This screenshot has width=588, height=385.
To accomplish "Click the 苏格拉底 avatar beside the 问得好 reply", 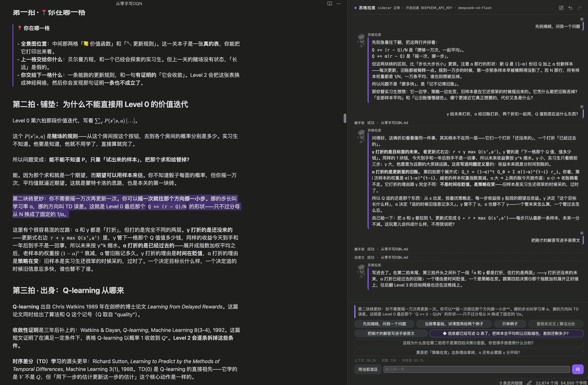I will coord(361,136).
